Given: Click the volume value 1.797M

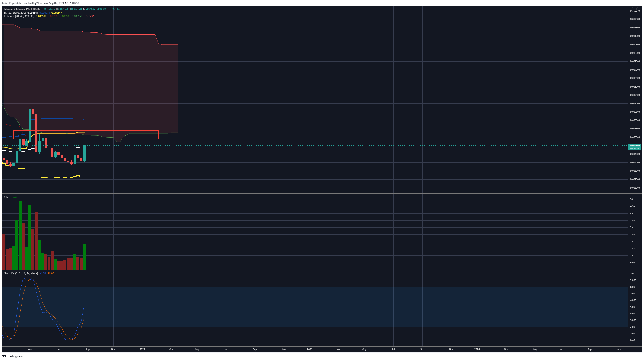Looking at the screenshot, I should point(13,197).
